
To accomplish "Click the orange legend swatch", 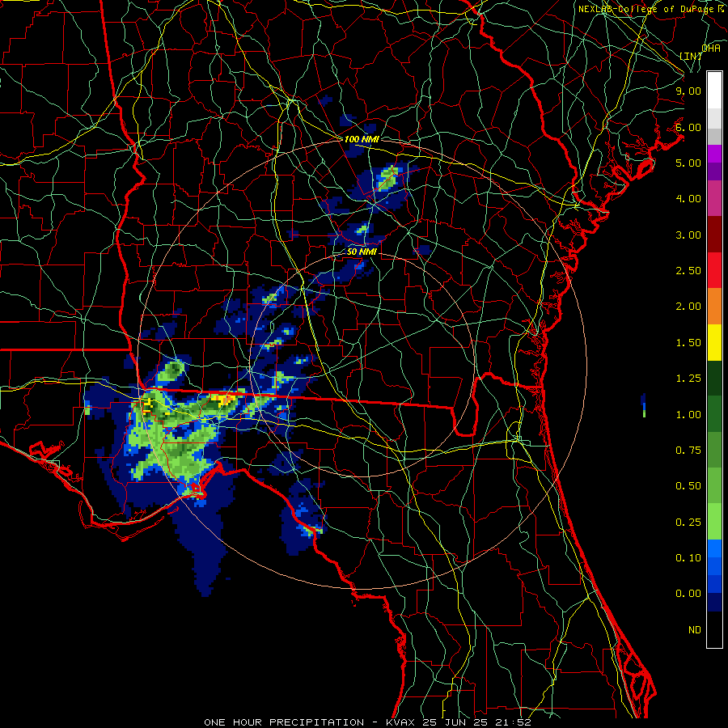I will click(x=714, y=307).
